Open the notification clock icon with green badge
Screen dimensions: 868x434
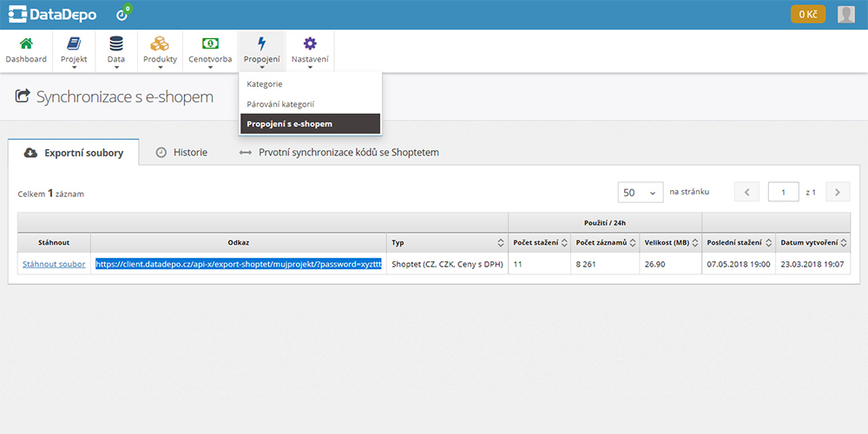tap(123, 14)
